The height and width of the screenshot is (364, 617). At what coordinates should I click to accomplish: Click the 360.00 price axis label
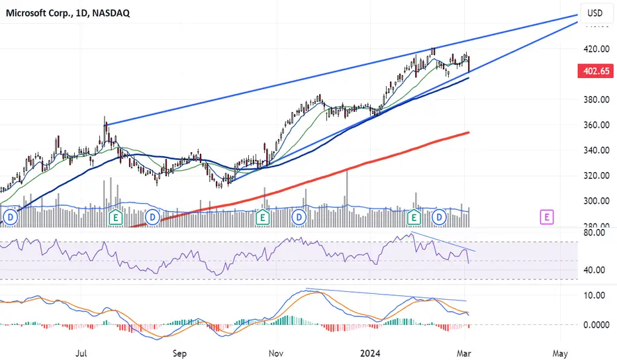pyautogui.click(x=596, y=124)
